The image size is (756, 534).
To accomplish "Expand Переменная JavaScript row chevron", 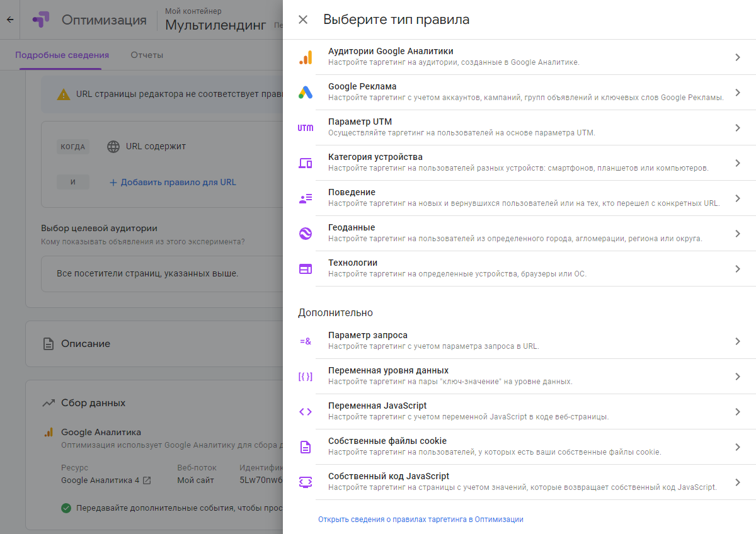I will pyautogui.click(x=738, y=412).
